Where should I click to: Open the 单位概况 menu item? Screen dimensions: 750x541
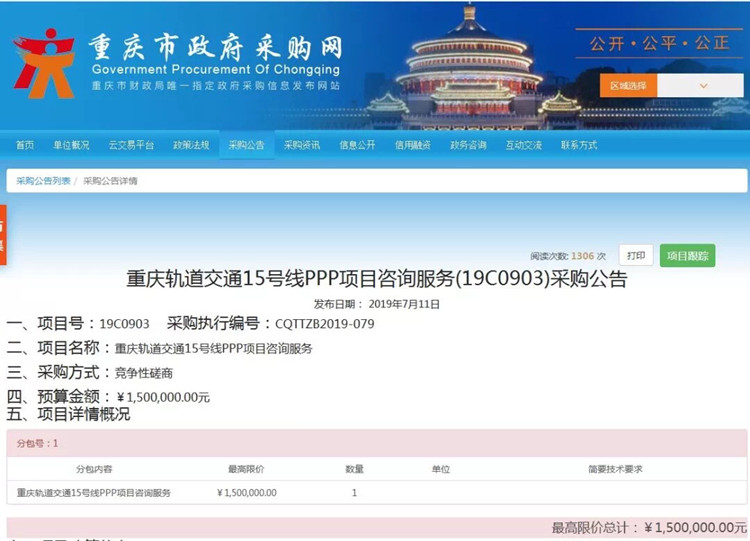(71, 145)
